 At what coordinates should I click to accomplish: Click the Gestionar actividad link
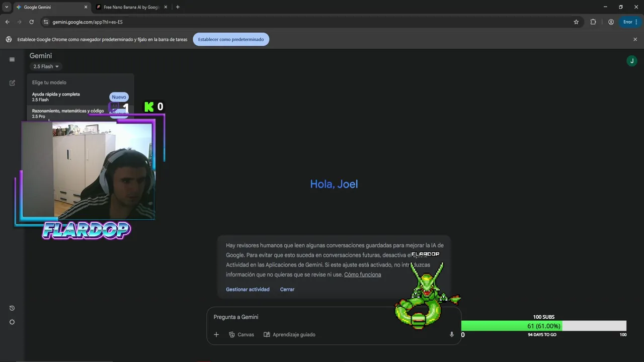point(248,289)
